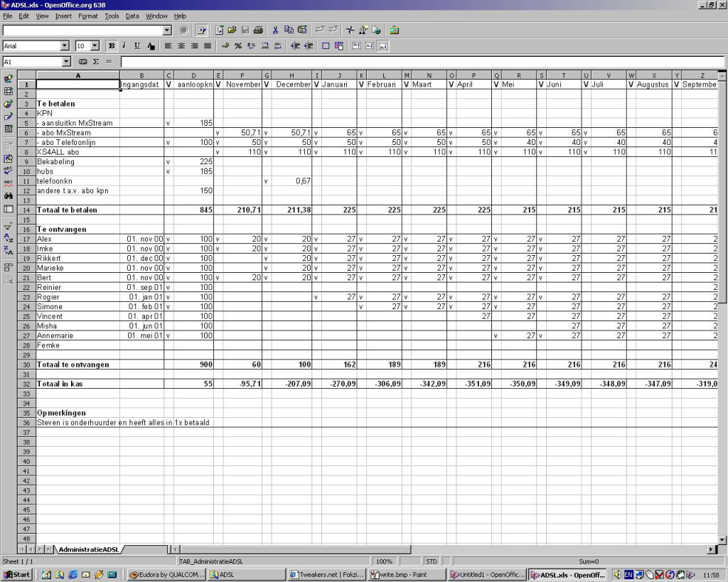Viewport: 728px width, 582px height.
Task: Click the Windows Start button
Action: coord(17,574)
